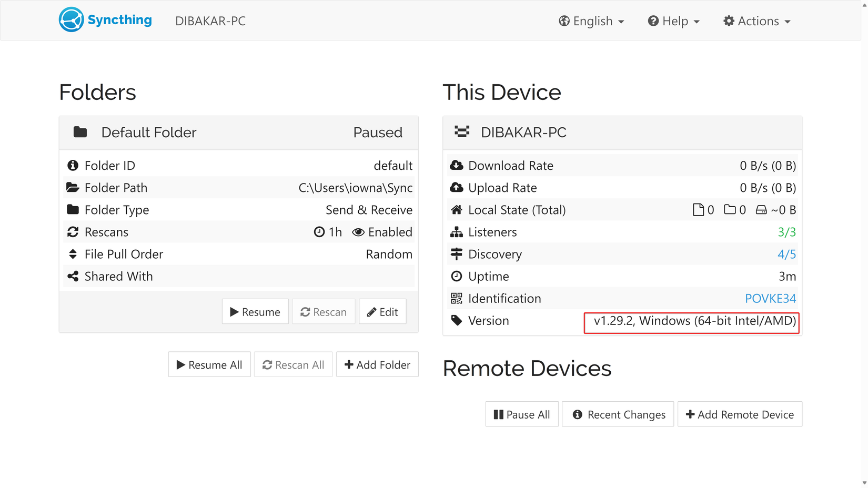Click the scrollbar down arrow
The width and height of the screenshot is (868, 488).
864,483
